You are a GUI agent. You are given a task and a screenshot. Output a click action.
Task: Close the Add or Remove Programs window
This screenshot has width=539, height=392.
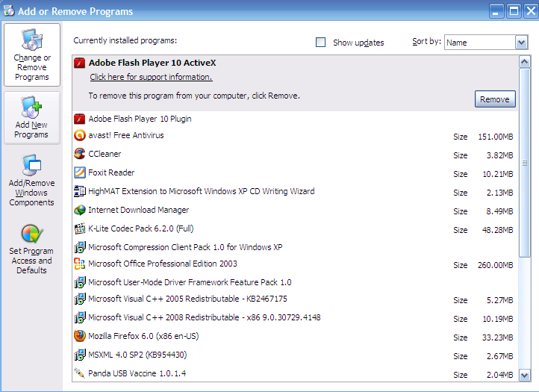tap(531, 11)
